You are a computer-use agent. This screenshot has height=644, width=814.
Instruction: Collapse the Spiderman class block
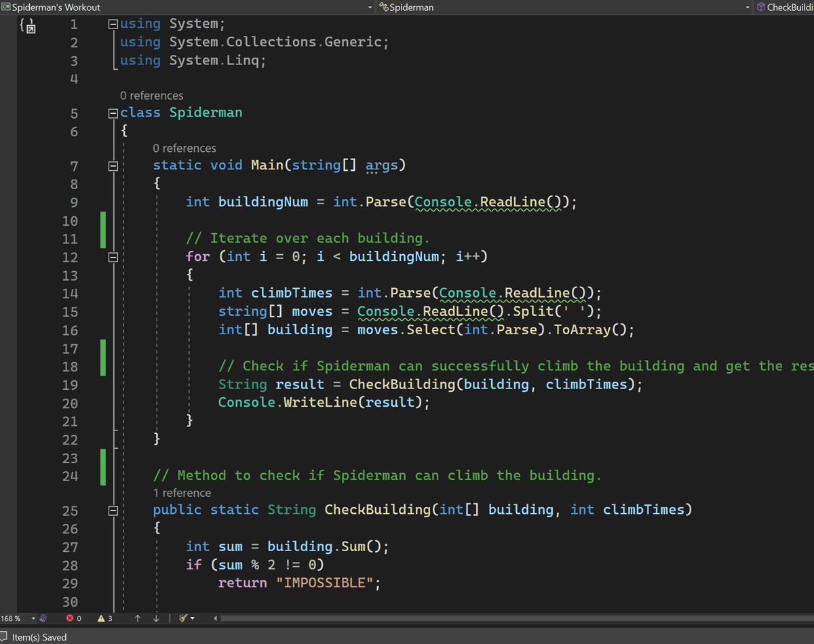[x=113, y=113]
